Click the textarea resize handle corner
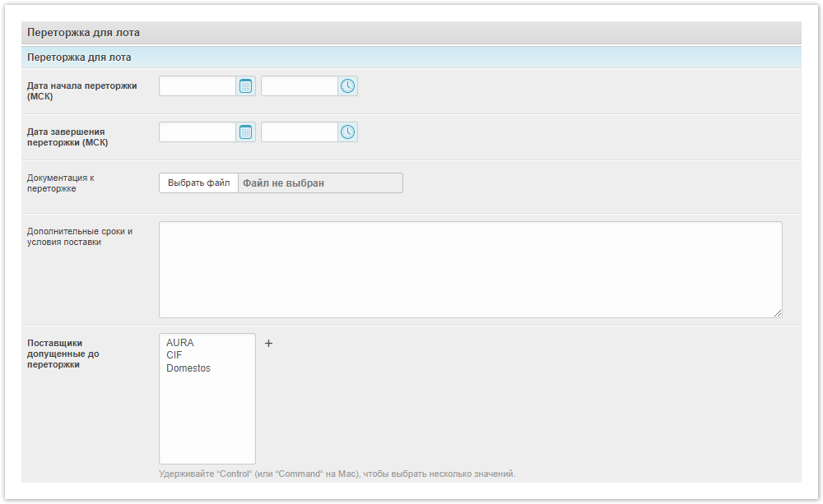The width and height of the screenshot is (823, 504). point(778,313)
